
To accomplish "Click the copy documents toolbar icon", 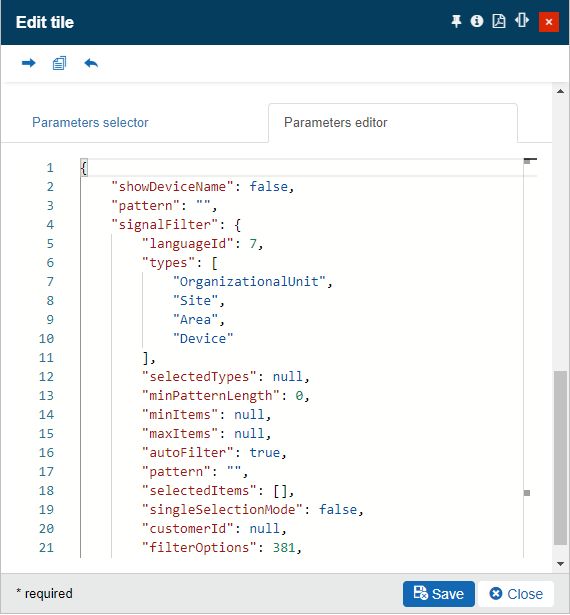I will point(59,63).
